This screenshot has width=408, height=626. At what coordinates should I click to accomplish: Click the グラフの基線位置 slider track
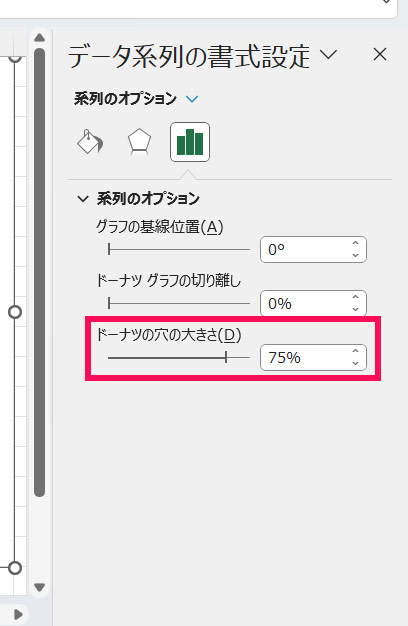tap(179, 250)
